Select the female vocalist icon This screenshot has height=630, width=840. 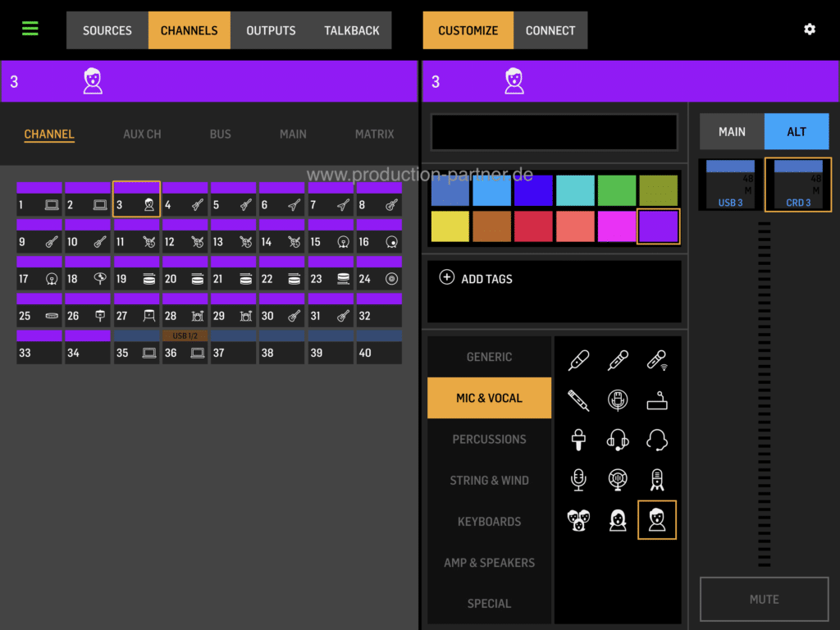(618, 520)
